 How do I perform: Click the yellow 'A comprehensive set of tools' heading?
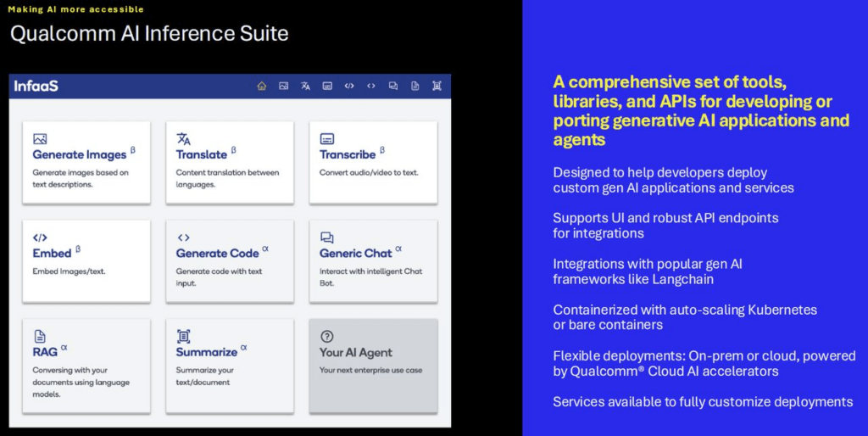click(x=701, y=111)
